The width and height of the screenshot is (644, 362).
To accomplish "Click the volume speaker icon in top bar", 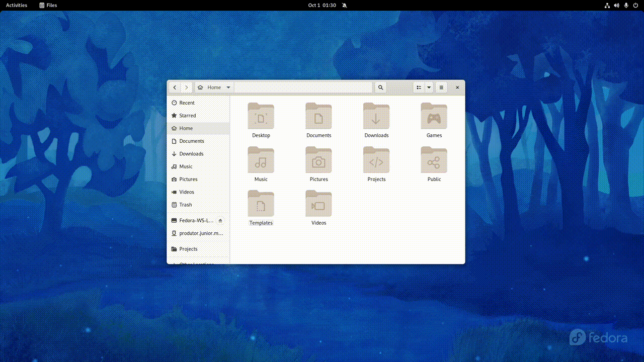I will click(617, 5).
